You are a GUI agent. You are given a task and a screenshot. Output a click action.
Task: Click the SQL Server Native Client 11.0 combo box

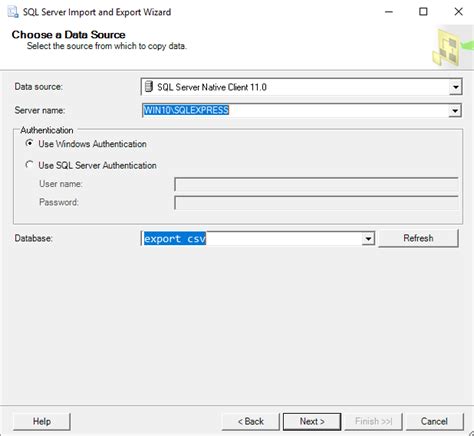point(301,87)
